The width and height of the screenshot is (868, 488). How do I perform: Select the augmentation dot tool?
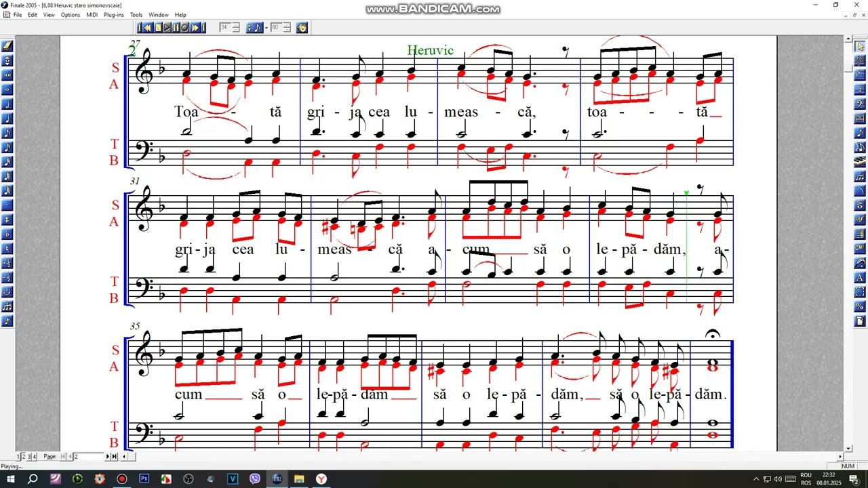point(7,205)
